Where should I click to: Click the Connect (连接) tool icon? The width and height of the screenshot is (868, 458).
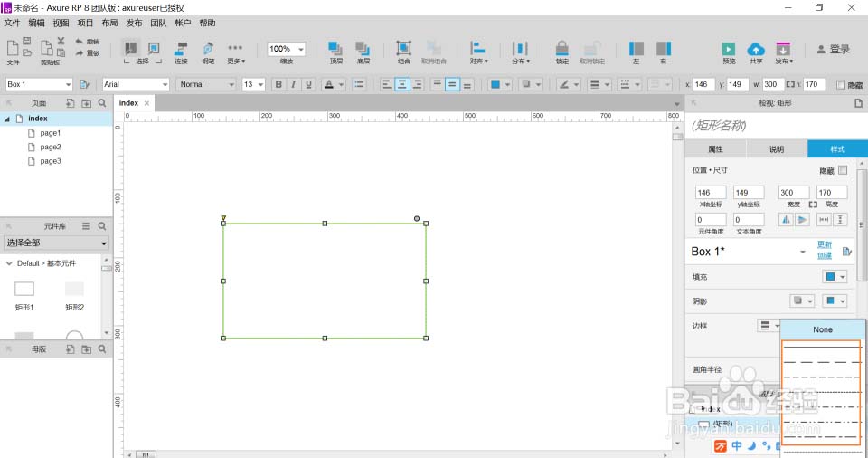coord(181,48)
